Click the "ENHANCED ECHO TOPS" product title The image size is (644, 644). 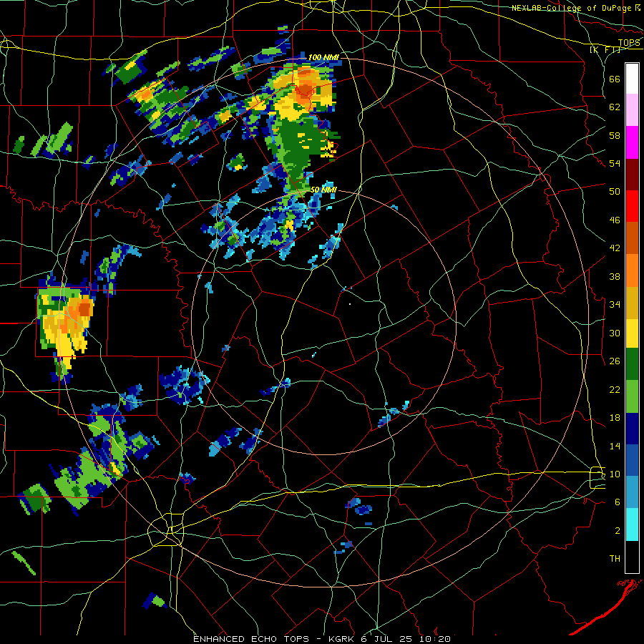251,639
